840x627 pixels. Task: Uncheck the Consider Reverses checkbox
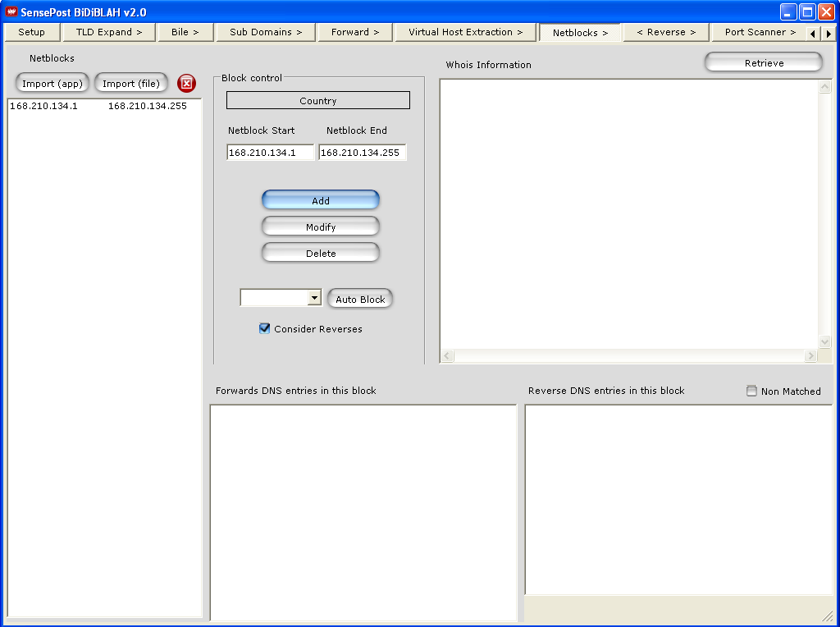pos(265,329)
